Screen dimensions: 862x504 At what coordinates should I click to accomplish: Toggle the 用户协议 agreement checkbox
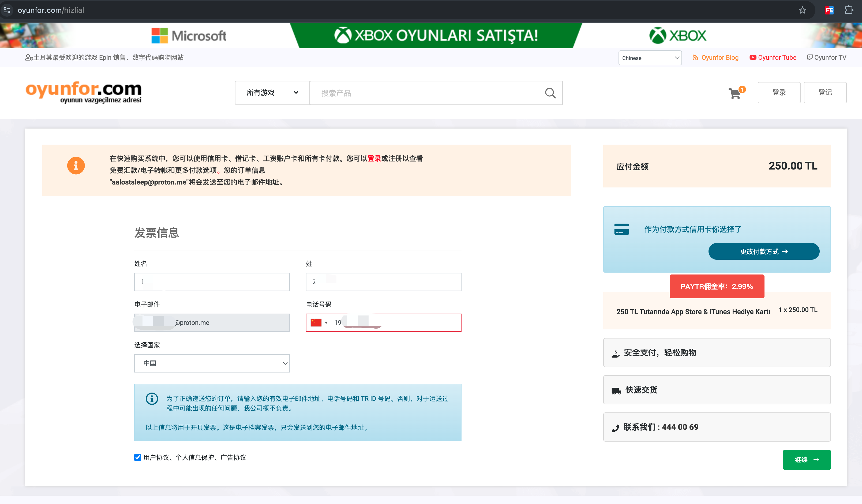(137, 457)
